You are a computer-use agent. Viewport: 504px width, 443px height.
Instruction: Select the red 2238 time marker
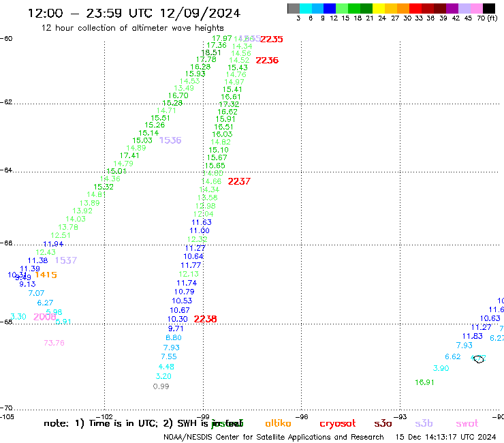coord(205,319)
